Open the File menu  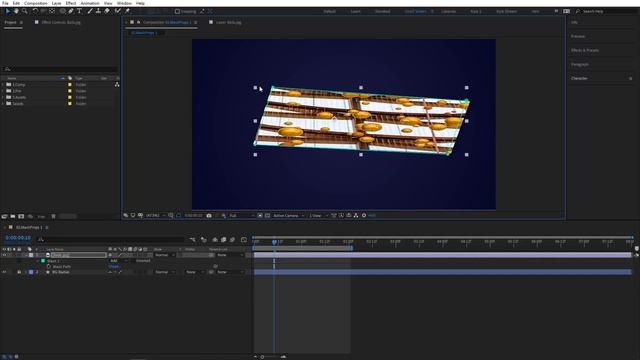(5, 3)
